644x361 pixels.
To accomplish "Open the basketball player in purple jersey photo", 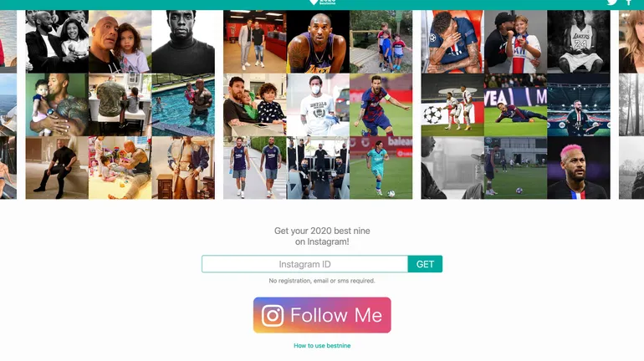I will click(x=318, y=42).
